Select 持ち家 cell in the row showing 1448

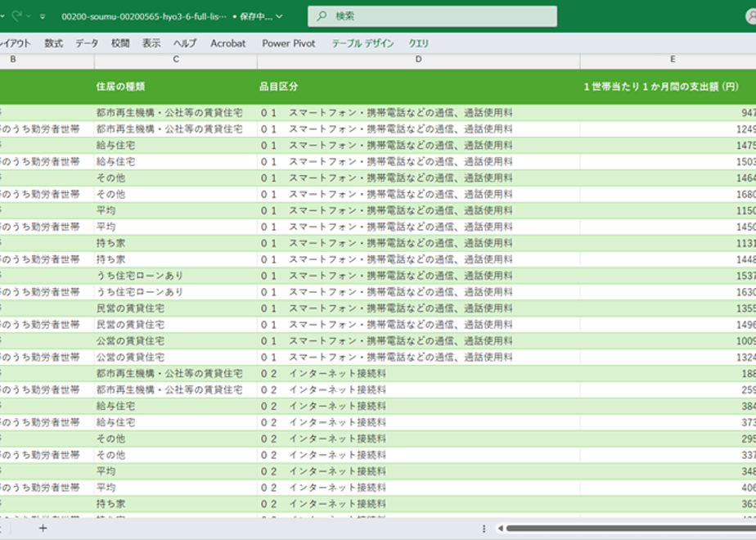point(176,259)
